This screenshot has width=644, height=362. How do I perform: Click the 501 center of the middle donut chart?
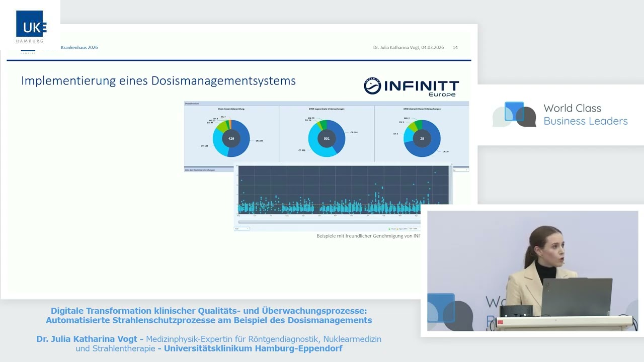tap(327, 138)
